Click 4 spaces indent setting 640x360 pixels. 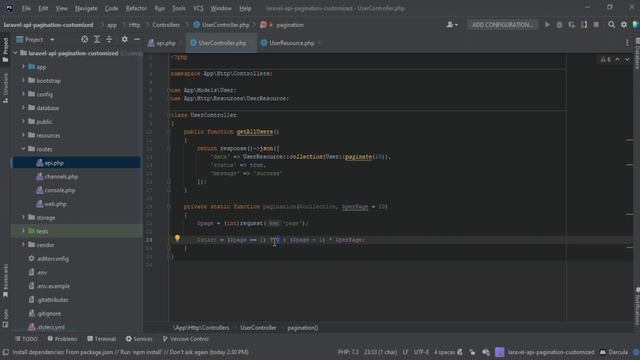[x=444, y=352]
